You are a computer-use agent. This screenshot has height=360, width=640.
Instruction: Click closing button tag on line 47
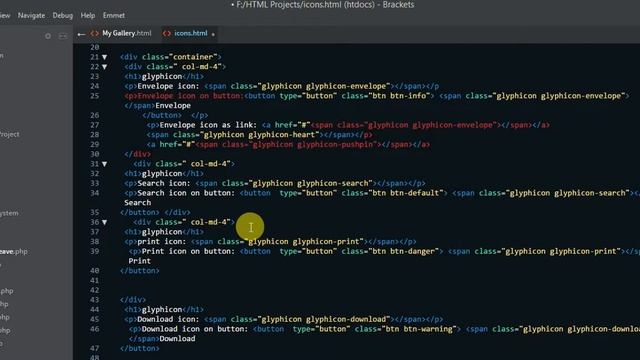[140, 349]
